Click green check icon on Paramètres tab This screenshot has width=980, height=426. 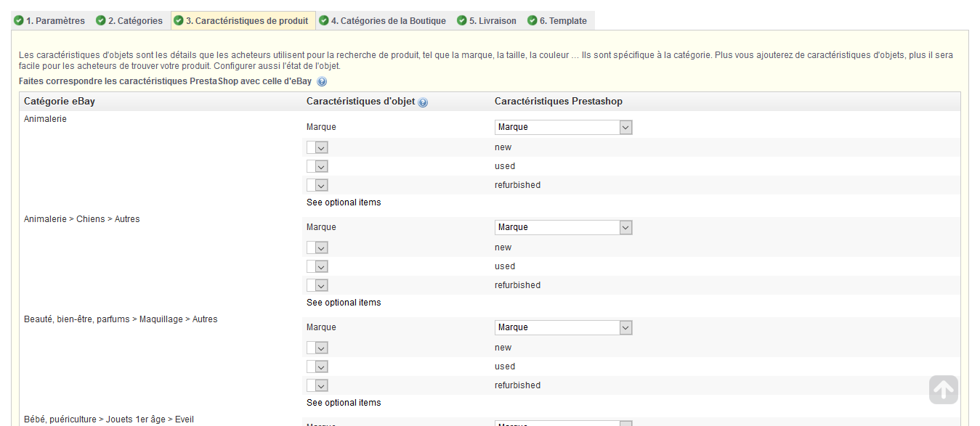pos(19,21)
